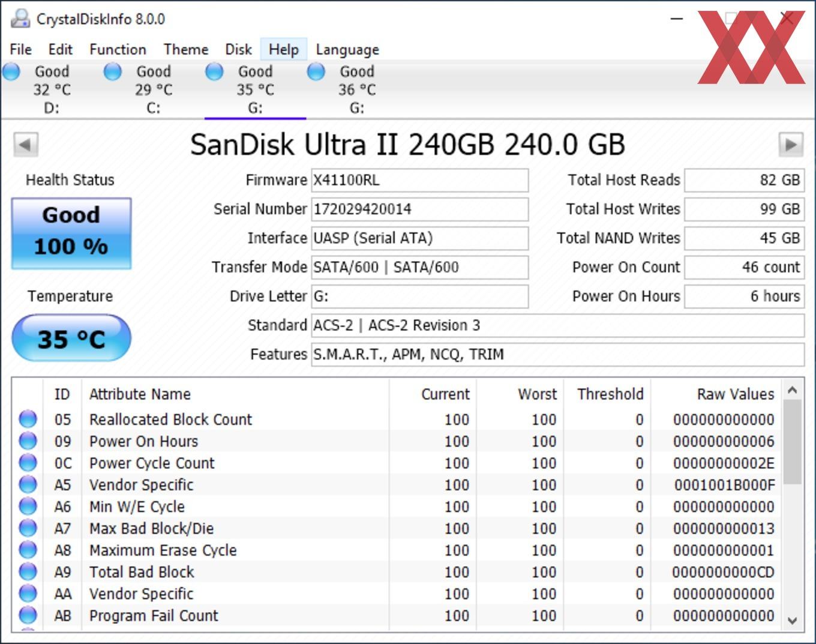Click the Serial Number field
The width and height of the screenshot is (816, 644).
[x=419, y=209]
